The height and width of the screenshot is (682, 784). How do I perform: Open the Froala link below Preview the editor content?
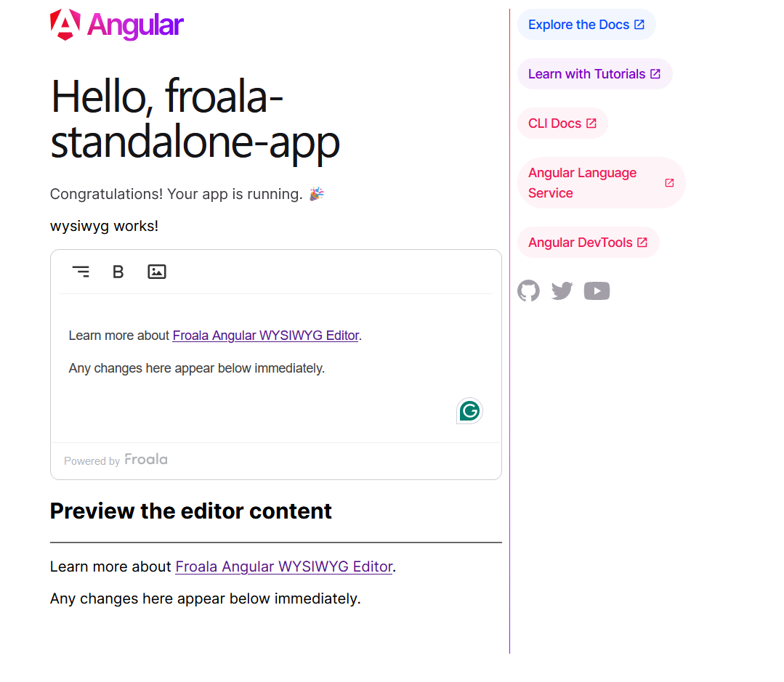point(284,567)
